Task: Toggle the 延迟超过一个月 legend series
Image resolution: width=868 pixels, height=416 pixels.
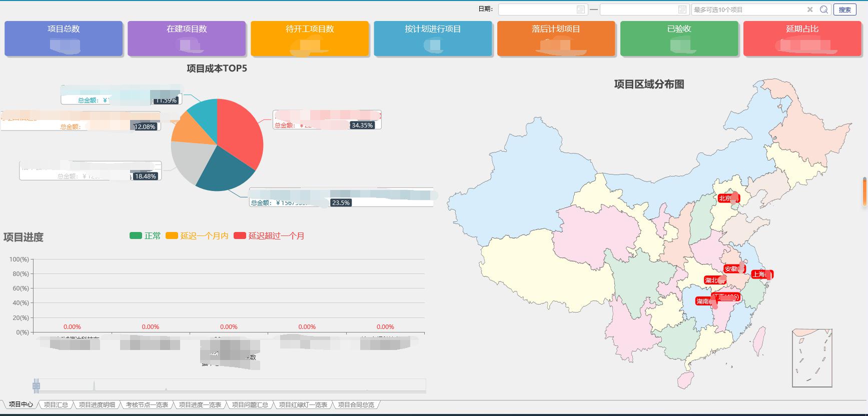Action: pyautogui.click(x=269, y=236)
